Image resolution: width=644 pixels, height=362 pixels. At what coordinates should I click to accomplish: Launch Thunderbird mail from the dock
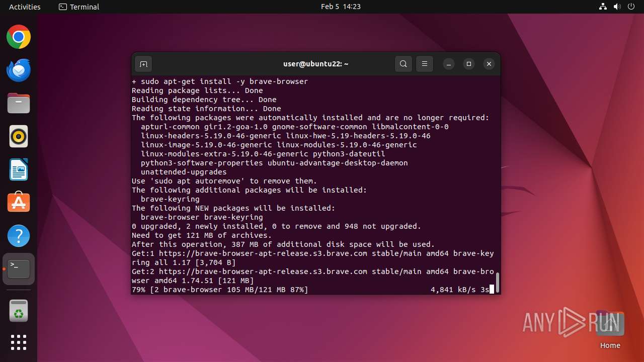point(19,70)
